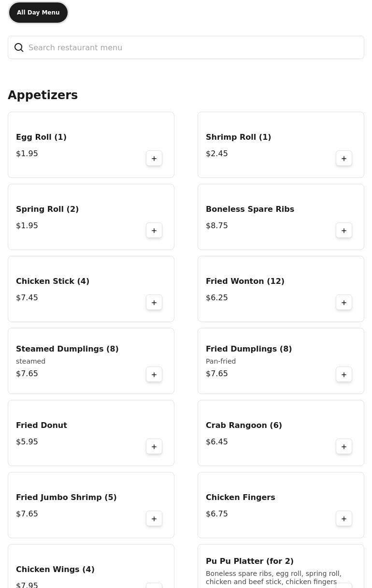Add Crab Rangoon (6) to order
The width and height of the screenshot is (372, 588).
(344, 447)
